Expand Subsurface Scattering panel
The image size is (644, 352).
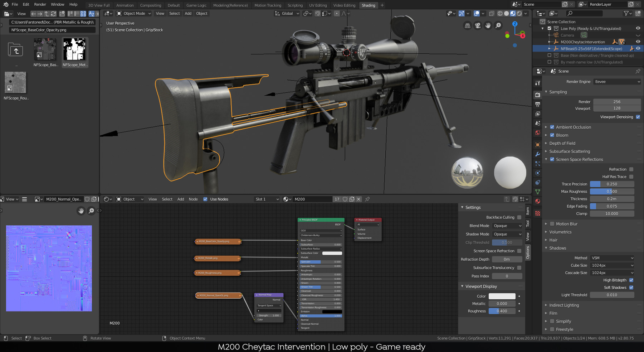(x=570, y=151)
